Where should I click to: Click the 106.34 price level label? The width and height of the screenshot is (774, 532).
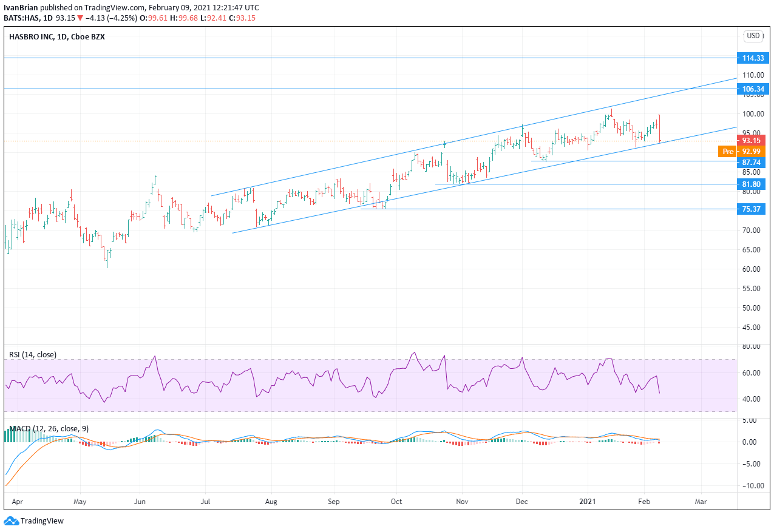(x=753, y=89)
